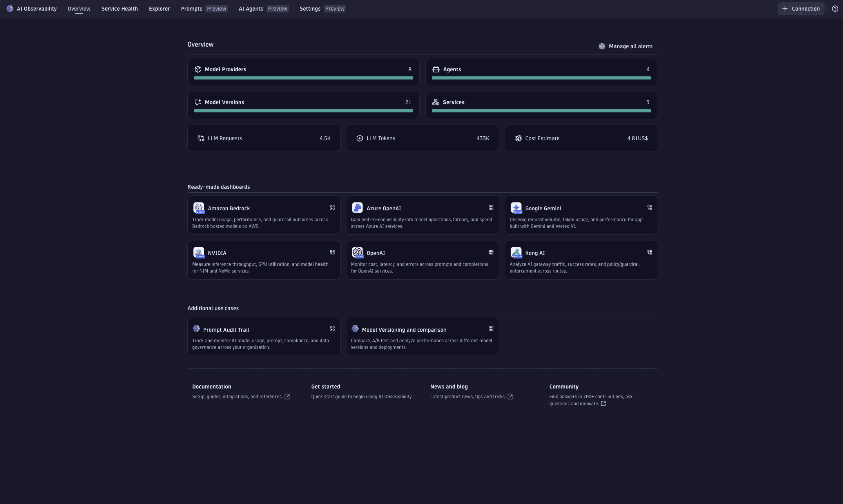Switch to the Service Health tab
843x504 pixels.
pyautogui.click(x=120, y=9)
